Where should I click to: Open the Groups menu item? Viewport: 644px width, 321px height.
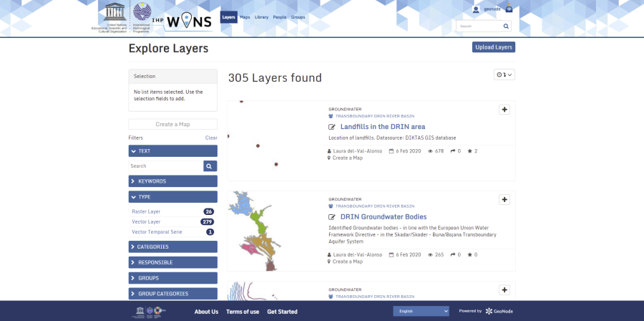[298, 17]
